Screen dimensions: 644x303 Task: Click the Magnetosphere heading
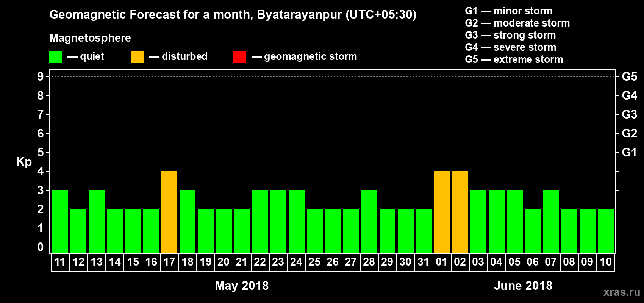(x=90, y=38)
